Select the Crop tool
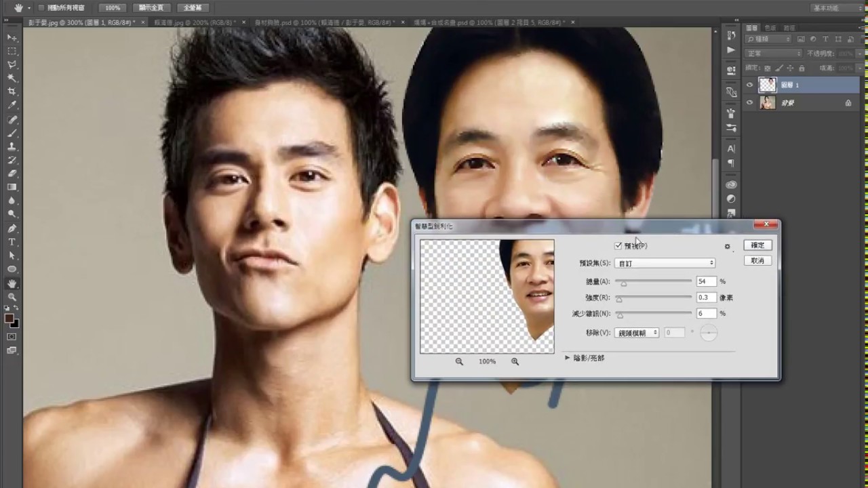 12,92
